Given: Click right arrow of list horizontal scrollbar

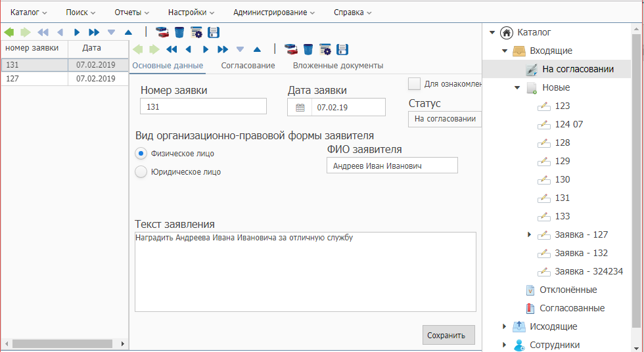Looking at the screenshot, I should pos(122,343).
